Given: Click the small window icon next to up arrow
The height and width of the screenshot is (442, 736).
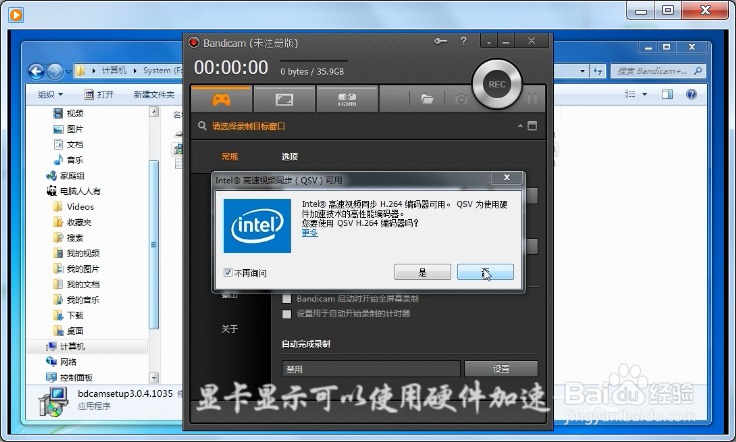Looking at the screenshot, I should pyautogui.click(x=532, y=126).
